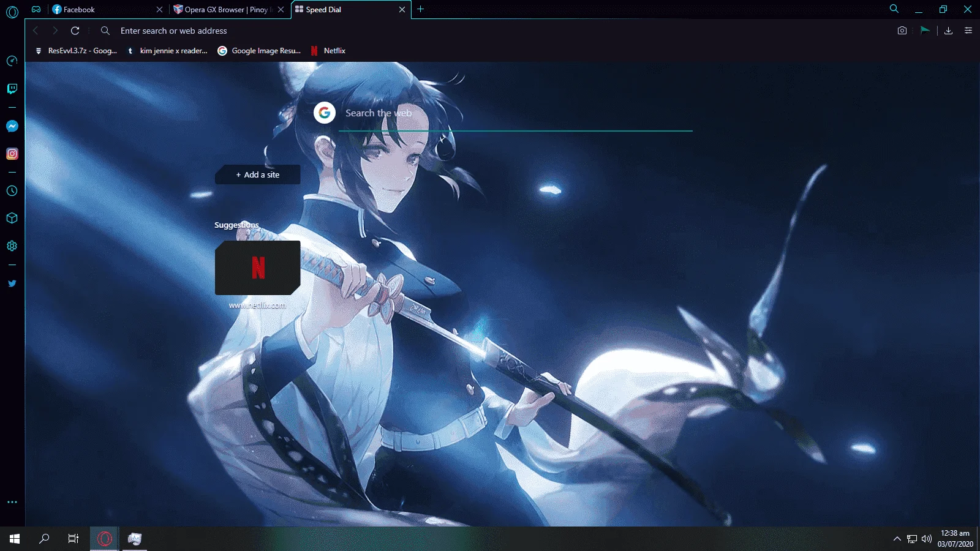Image resolution: width=980 pixels, height=551 pixels.
Task: Take a snapshot with camera icon
Action: coord(902,31)
